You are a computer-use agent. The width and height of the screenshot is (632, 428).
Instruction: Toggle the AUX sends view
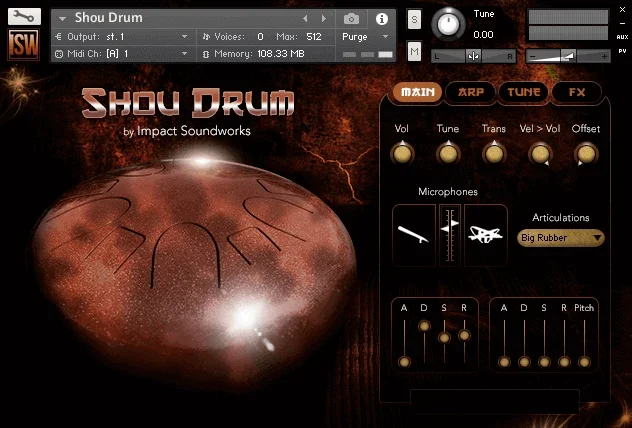click(622, 37)
